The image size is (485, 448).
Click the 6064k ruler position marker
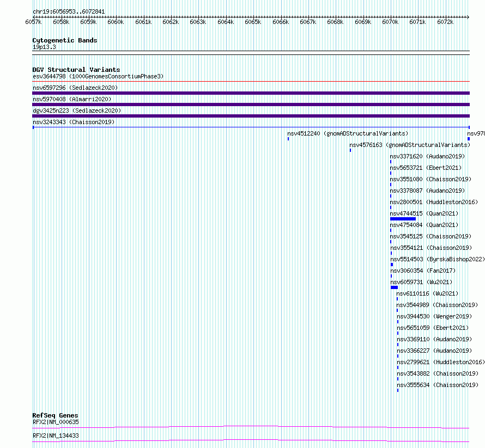(226, 22)
